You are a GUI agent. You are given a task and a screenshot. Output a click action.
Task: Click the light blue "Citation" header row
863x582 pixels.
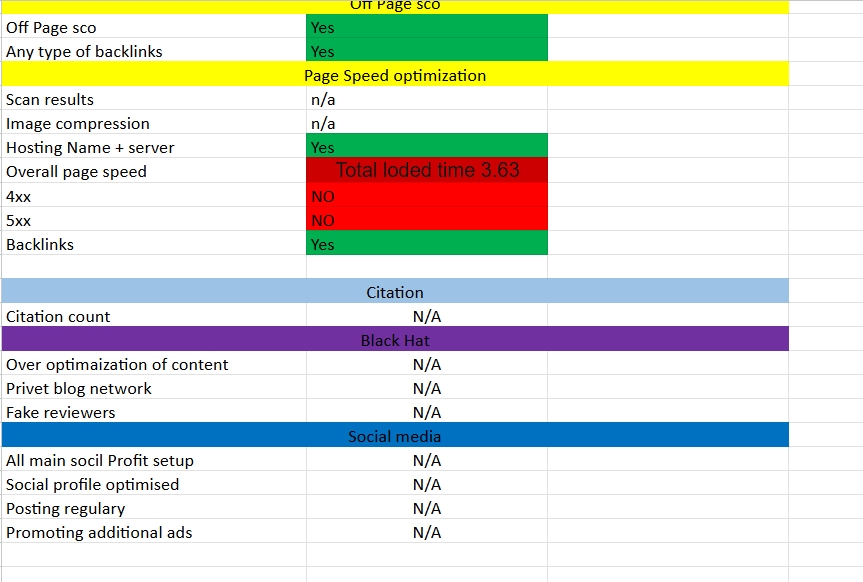395,292
